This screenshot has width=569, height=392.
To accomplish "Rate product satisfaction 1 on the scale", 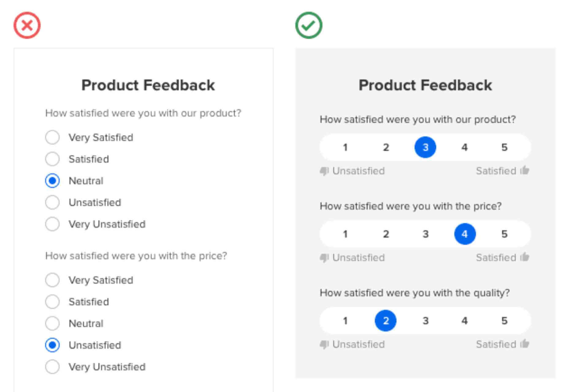I will click(345, 147).
